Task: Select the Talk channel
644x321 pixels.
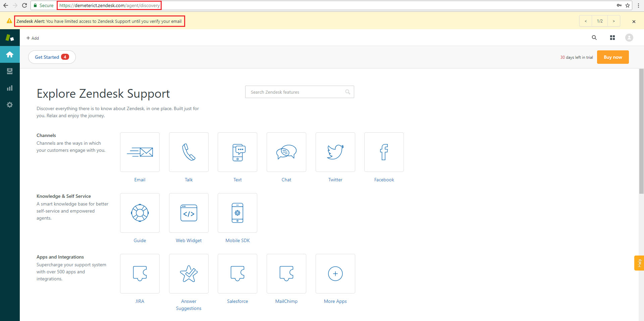Action: tap(189, 152)
